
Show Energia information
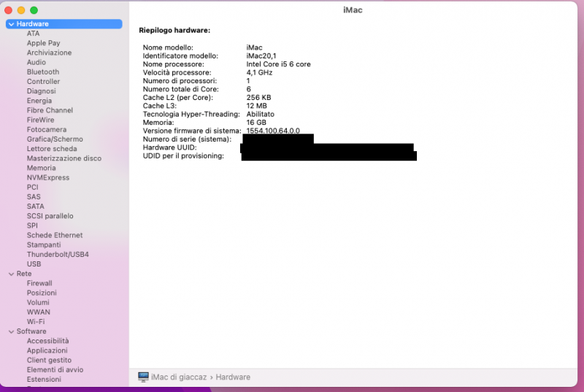coord(39,101)
